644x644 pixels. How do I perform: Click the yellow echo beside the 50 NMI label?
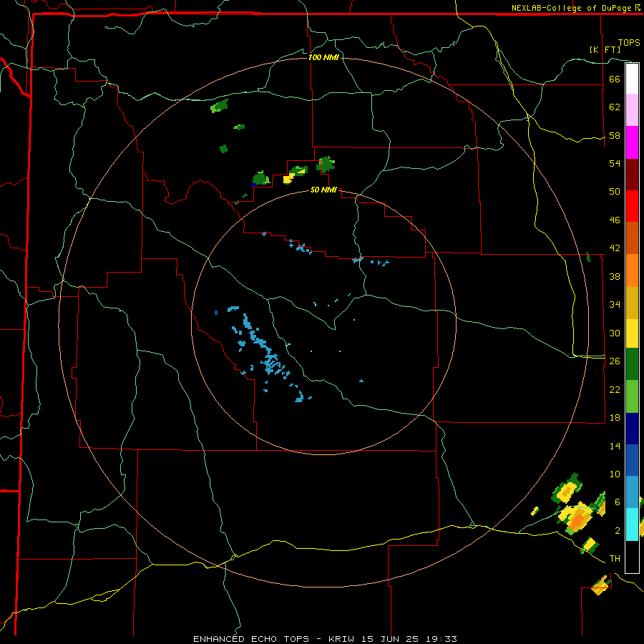[289, 178]
